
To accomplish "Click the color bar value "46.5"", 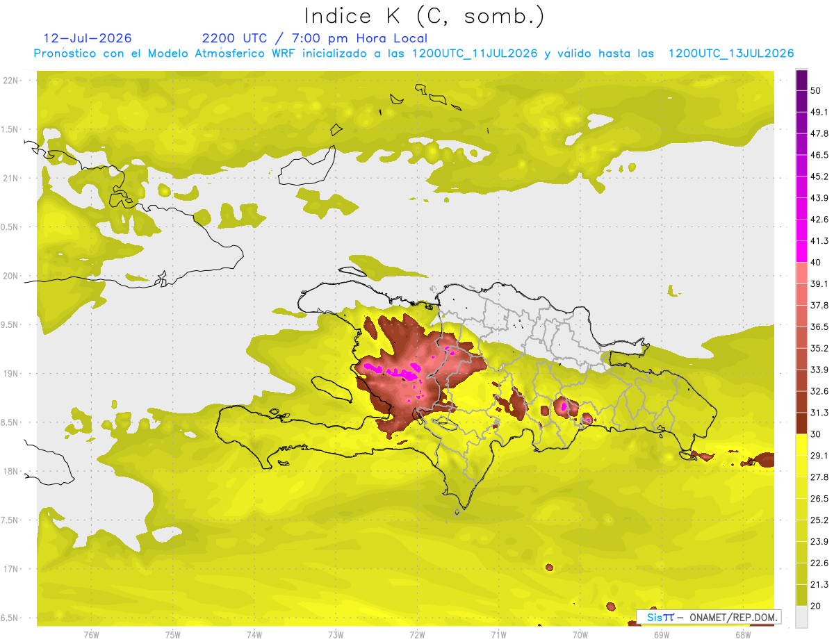I will [819, 156].
